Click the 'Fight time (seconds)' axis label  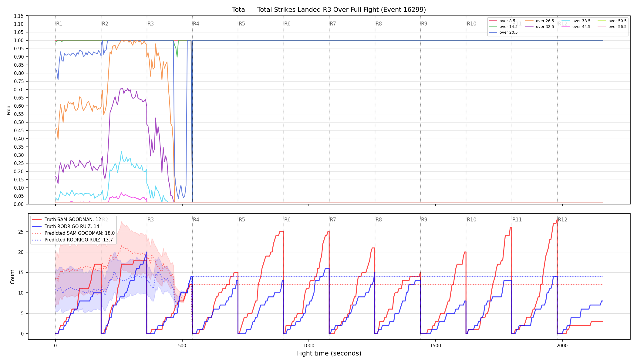(x=329, y=353)
